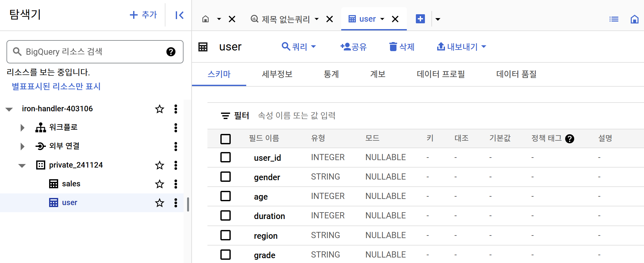
Task: Click the duration field name
Action: pyautogui.click(x=269, y=216)
